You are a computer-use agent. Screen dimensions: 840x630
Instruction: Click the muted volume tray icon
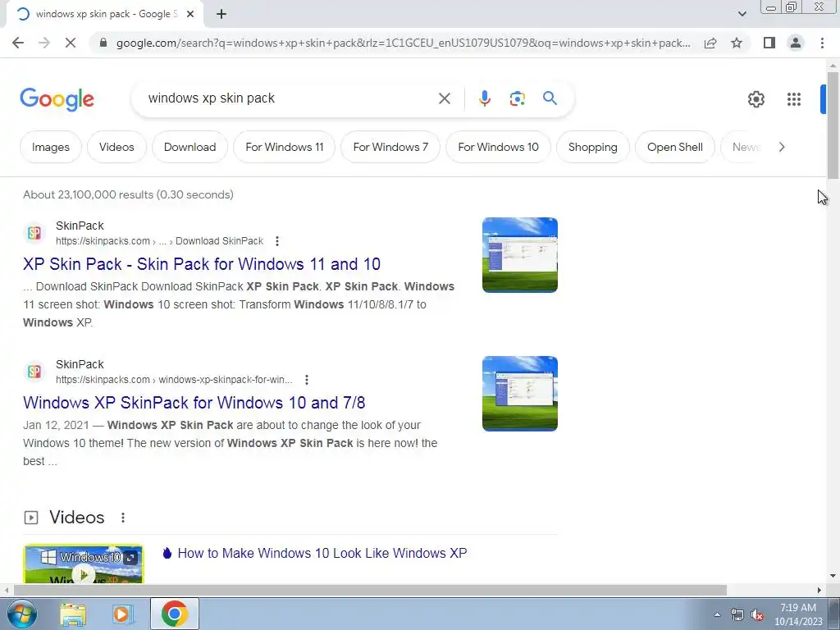(x=757, y=615)
